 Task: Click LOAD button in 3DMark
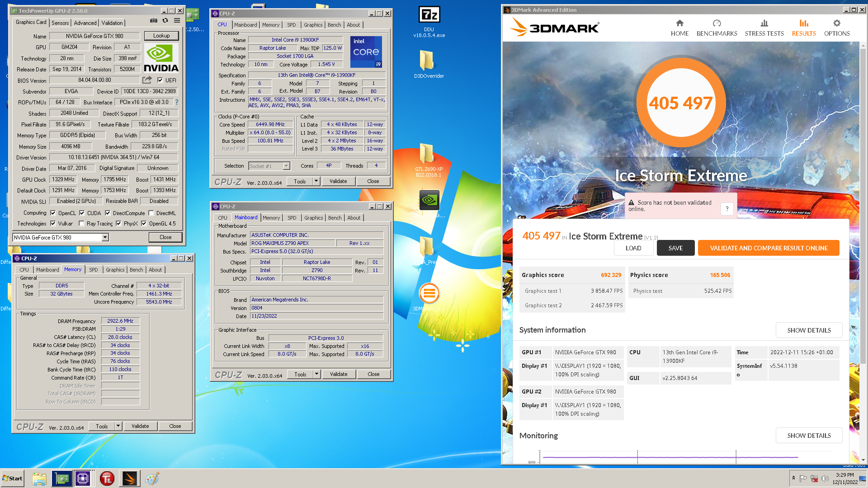coord(633,248)
